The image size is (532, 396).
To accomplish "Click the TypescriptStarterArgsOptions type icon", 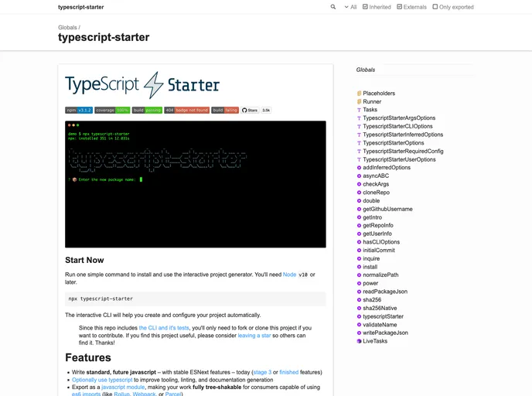I will [359, 118].
